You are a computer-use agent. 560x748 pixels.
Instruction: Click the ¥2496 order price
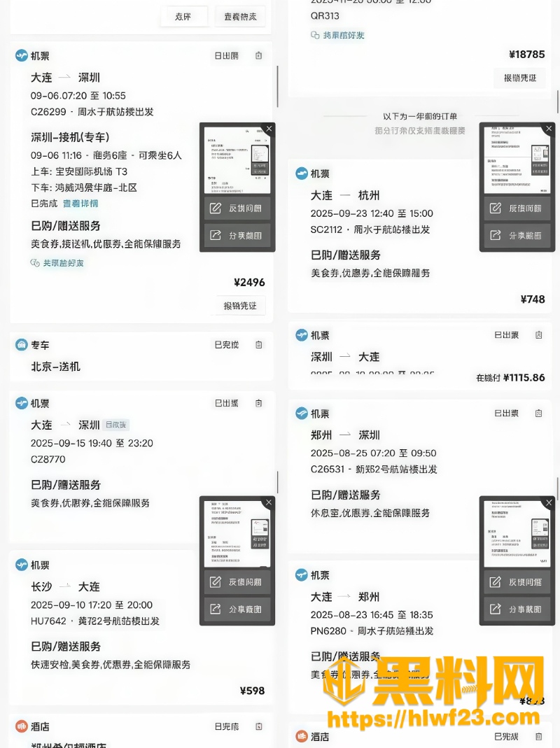249,283
